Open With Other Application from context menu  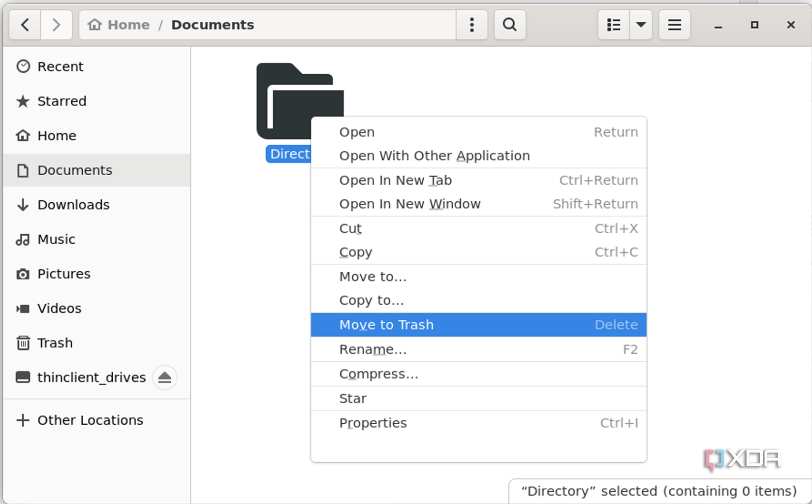coord(434,156)
